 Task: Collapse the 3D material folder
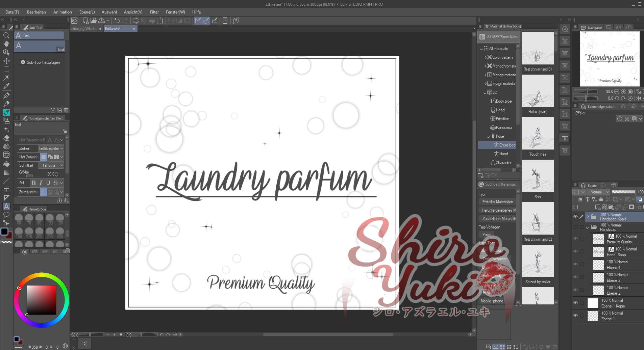pos(485,93)
